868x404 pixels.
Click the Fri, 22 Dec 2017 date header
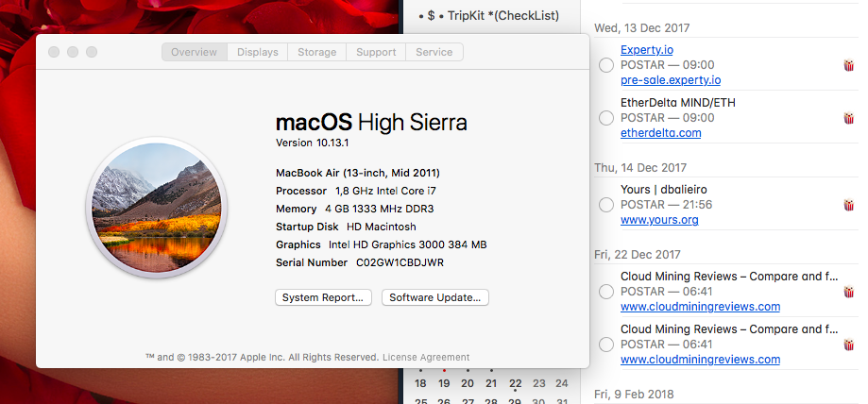point(638,255)
